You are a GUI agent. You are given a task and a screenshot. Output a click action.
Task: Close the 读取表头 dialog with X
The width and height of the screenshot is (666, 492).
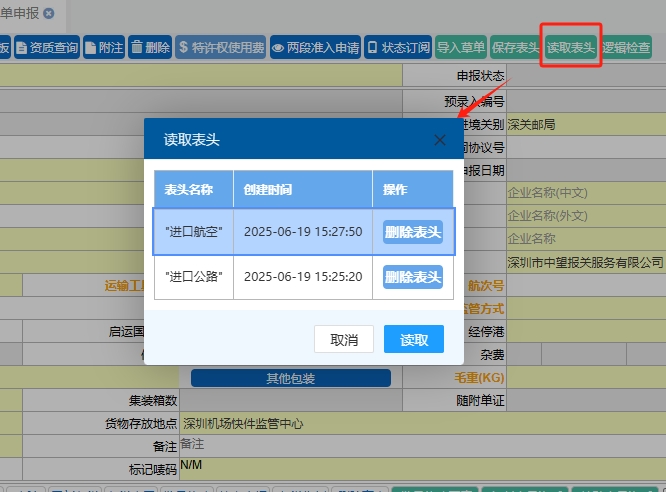pos(440,140)
